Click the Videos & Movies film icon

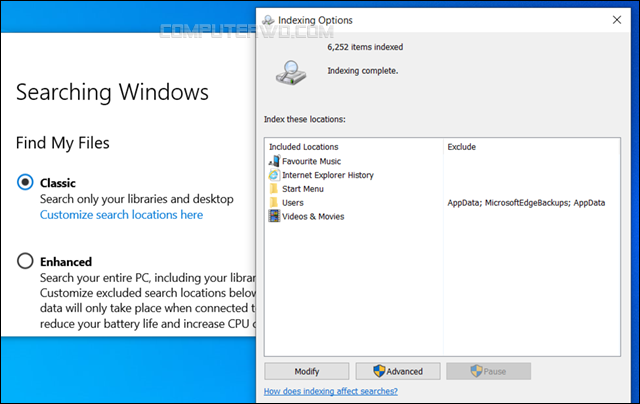click(x=274, y=216)
